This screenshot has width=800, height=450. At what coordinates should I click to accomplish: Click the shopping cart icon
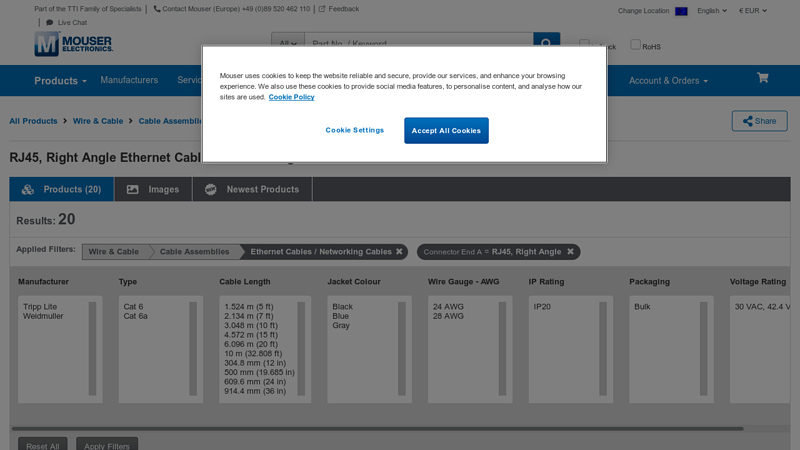762,78
